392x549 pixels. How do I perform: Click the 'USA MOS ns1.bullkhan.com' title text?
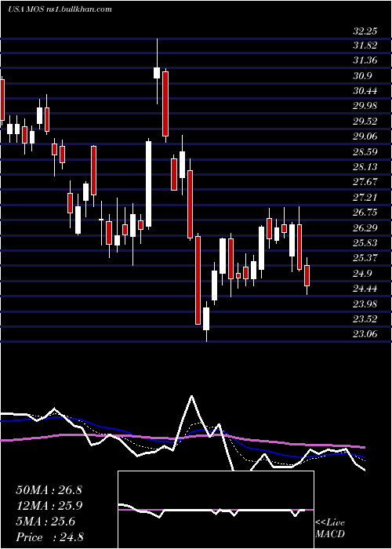(60, 9)
